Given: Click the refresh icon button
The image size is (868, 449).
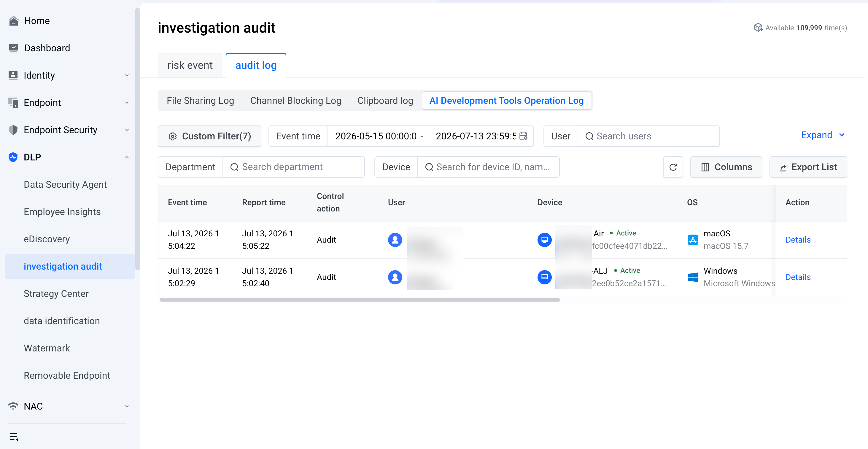Looking at the screenshot, I should [x=673, y=167].
